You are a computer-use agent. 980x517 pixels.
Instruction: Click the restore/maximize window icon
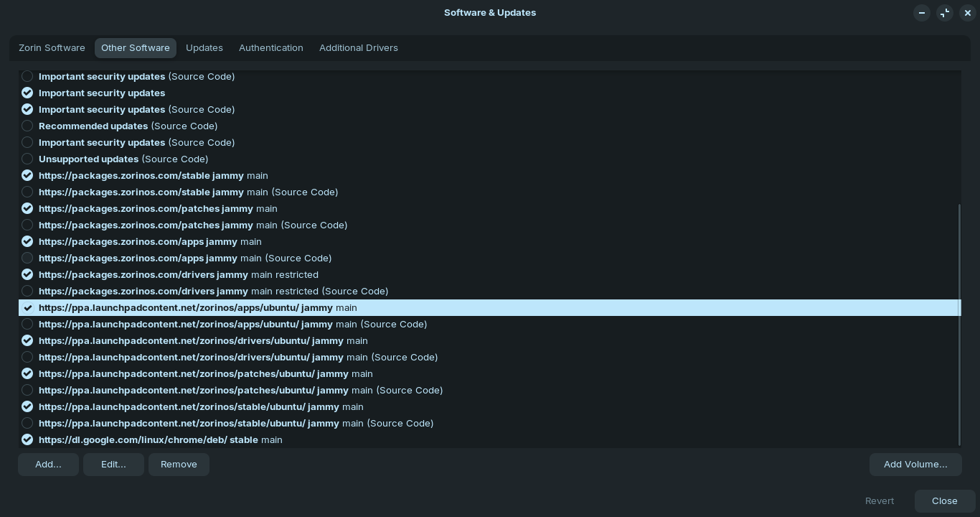coord(945,13)
